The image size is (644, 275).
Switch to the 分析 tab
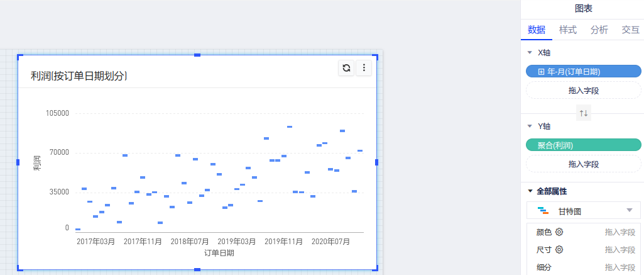[599, 30]
